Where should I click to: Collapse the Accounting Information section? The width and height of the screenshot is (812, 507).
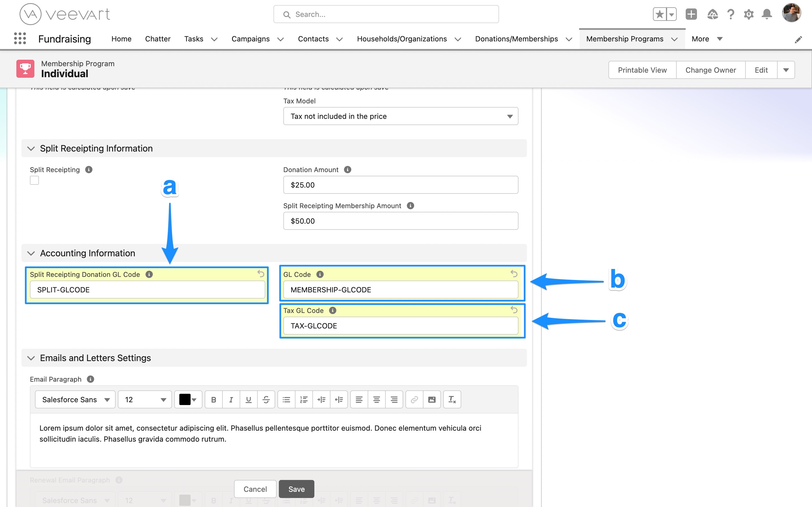31,253
